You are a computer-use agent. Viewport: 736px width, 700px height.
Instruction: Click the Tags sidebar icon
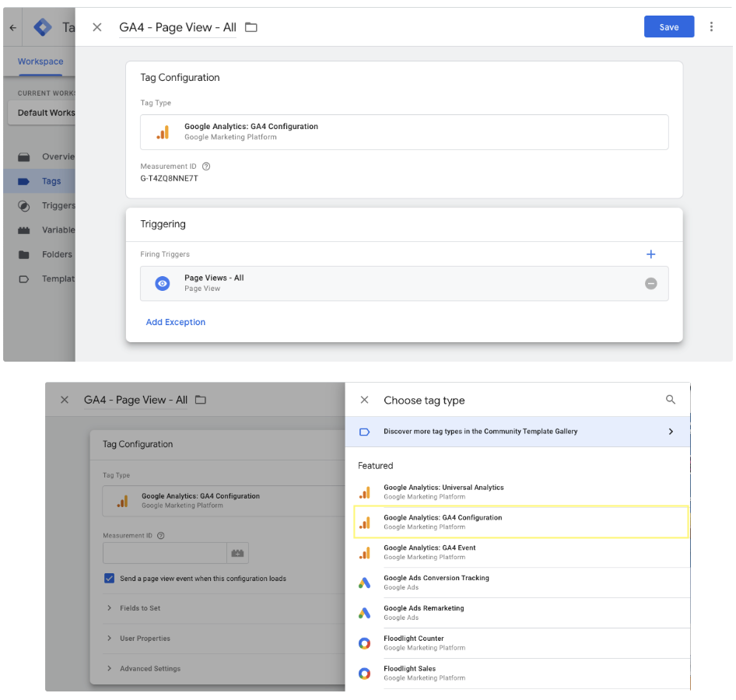point(24,181)
